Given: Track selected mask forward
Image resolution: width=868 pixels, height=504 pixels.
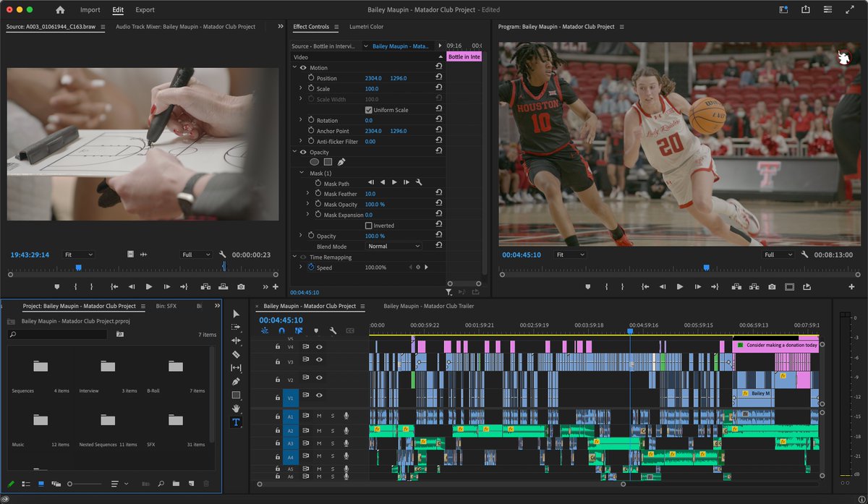Looking at the screenshot, I should point(394,183).
